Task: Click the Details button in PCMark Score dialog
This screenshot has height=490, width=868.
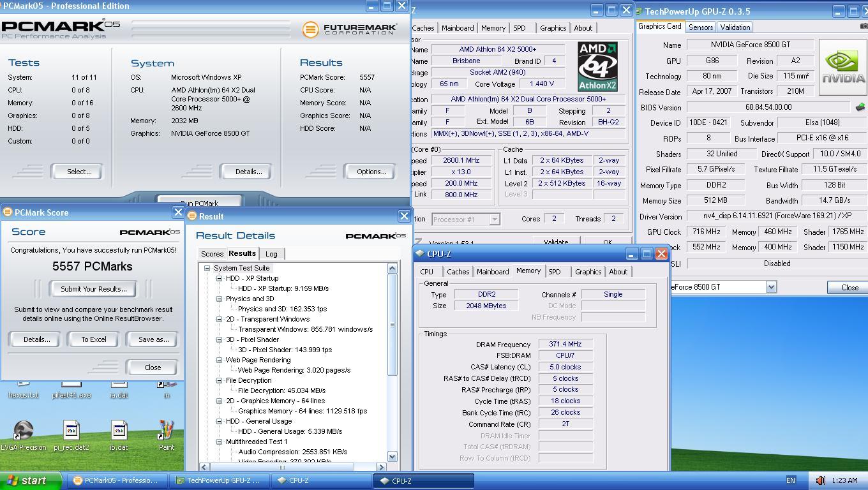Action: point(36,339)
